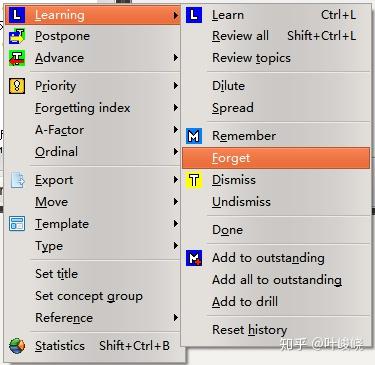
Task: Click the yellow Priority lightbulb icon
Action: click(17, 86)
